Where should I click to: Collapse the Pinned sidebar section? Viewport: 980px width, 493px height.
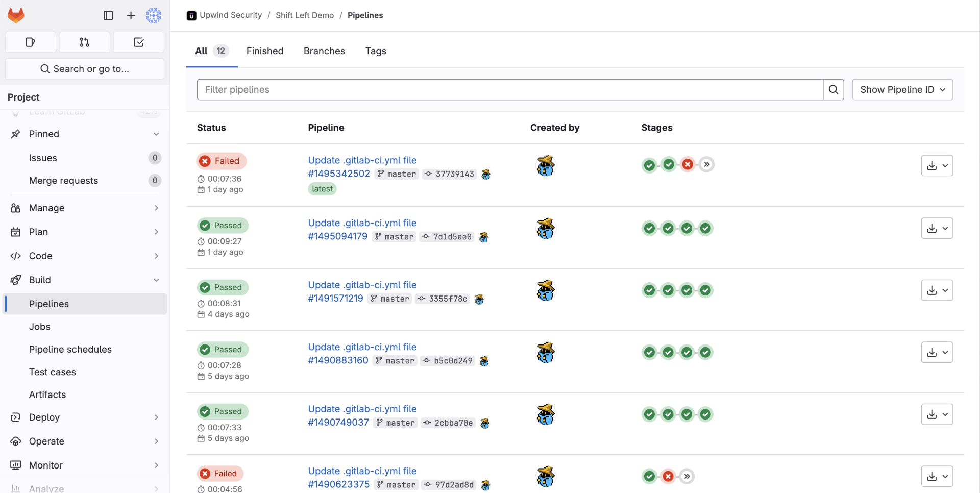point(156,134)
